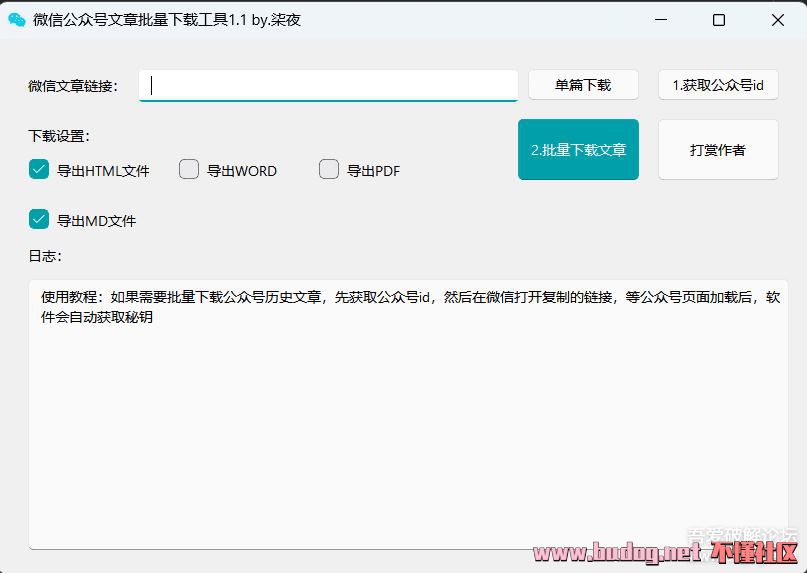Click the 1.获取公众号id button
The image size is (807, 573).
tap(718, 85)
